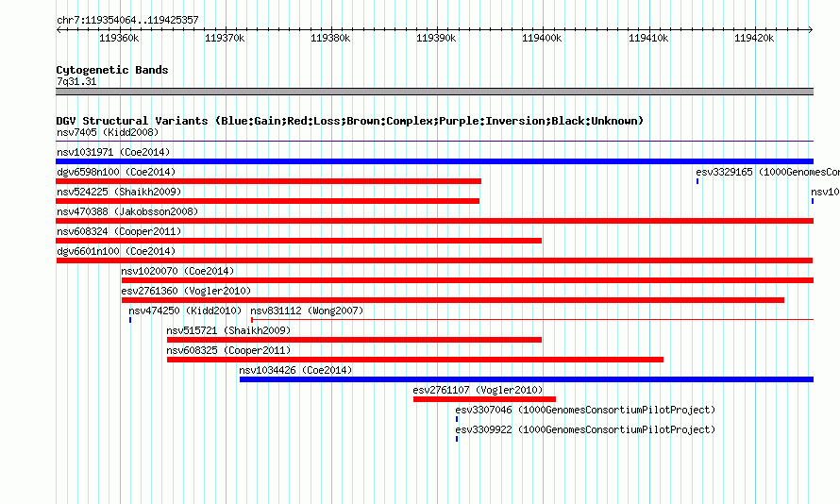This screenshot has width=840, height=504.
Task: Click the 119370k ruler tick label
Action: click(225, 38)
